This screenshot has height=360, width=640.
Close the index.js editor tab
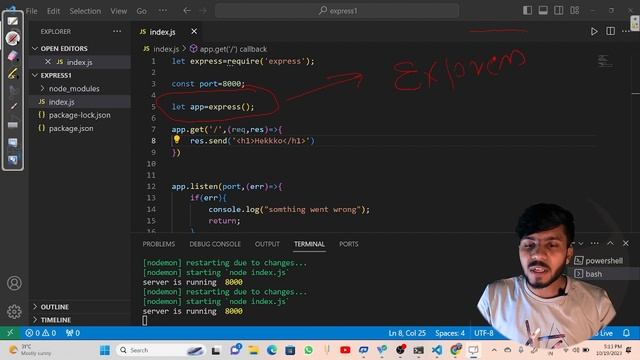click(194, 31)
